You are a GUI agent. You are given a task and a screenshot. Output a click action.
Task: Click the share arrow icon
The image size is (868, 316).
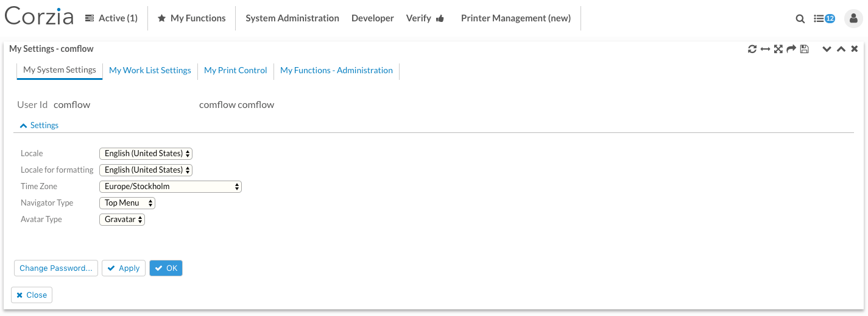pyautogui.click(x=791, y=49)
